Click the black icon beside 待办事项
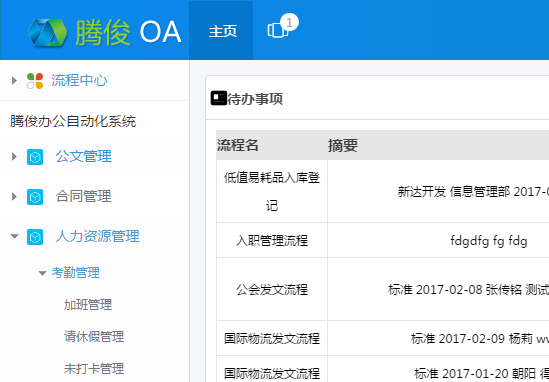This screenshot has height=382, width=549. (219, 98)
